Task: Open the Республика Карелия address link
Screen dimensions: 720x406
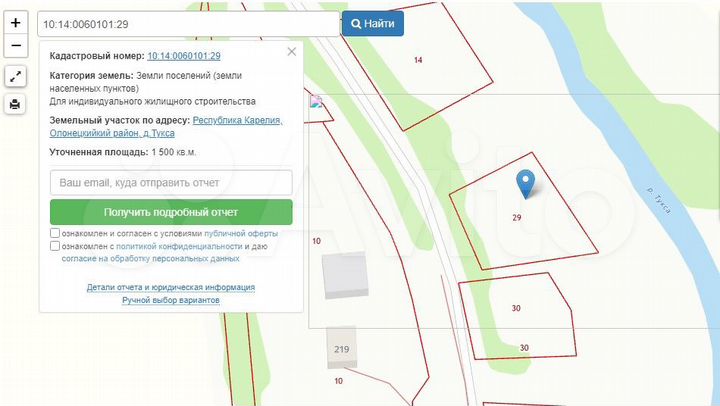Action: pyautogui.click(x=237, y=120)
